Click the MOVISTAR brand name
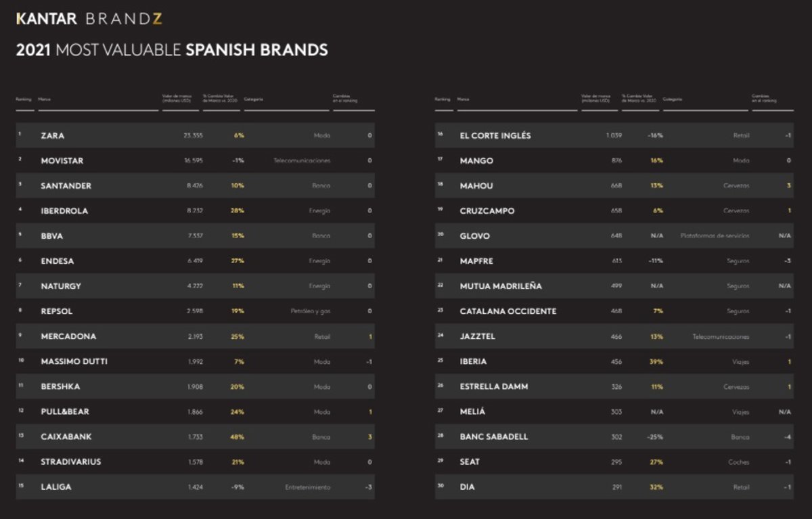 (62, 161)
